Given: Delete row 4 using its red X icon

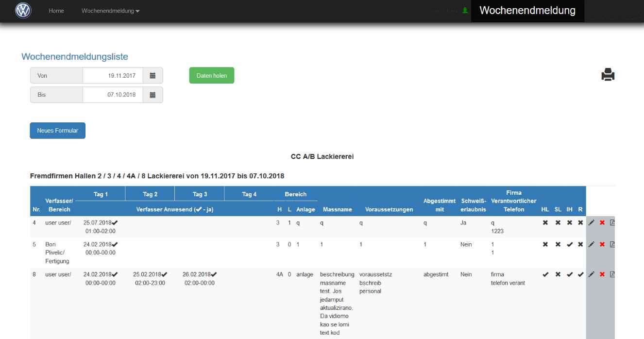Looking at the screenshot, I should tap(602, 223).
